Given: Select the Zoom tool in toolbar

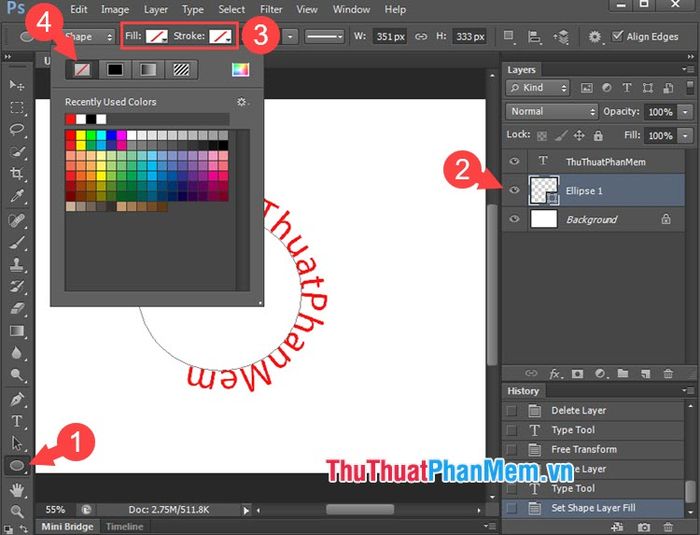Looking at the screenshot, I should coord(17,511).
